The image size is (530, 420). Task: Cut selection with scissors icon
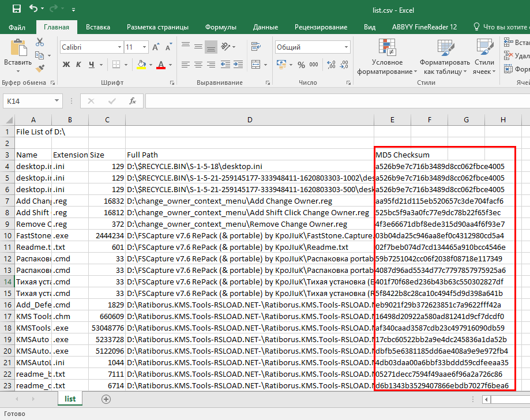(x=40, y=42)
